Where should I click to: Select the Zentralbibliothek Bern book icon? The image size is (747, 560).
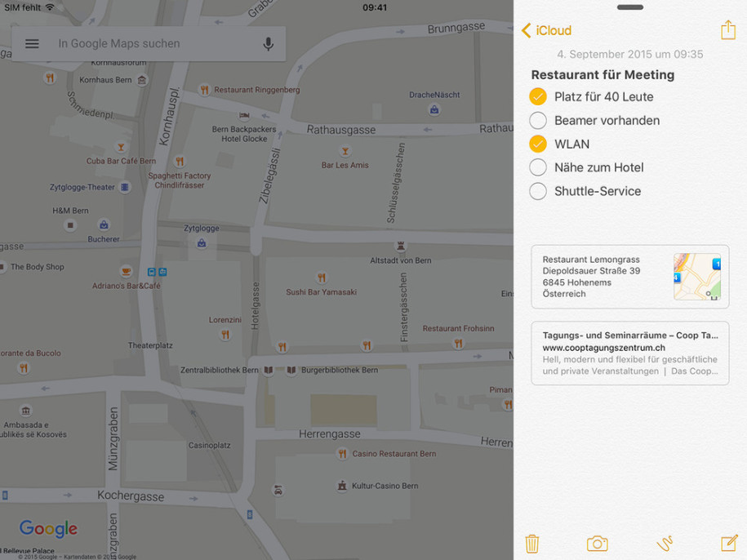[x=269, y=370]
